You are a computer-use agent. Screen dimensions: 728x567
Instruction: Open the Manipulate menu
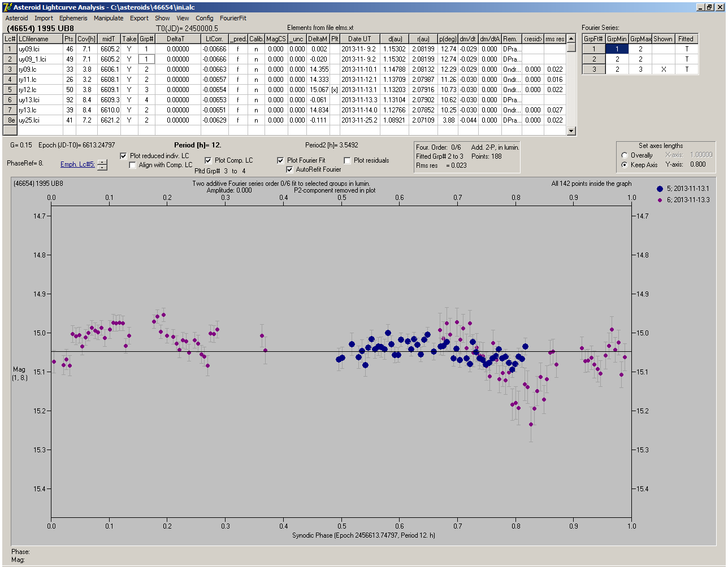[x=109, y=18]
